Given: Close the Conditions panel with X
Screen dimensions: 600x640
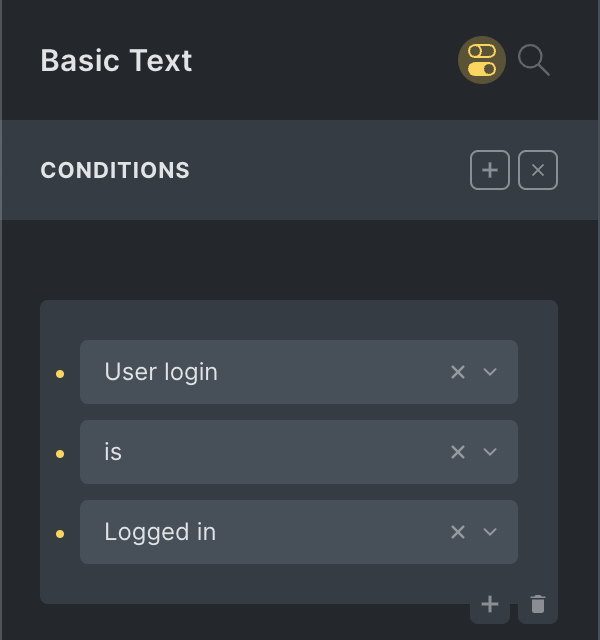Looking at the screenshot, I should coord(538,170).
